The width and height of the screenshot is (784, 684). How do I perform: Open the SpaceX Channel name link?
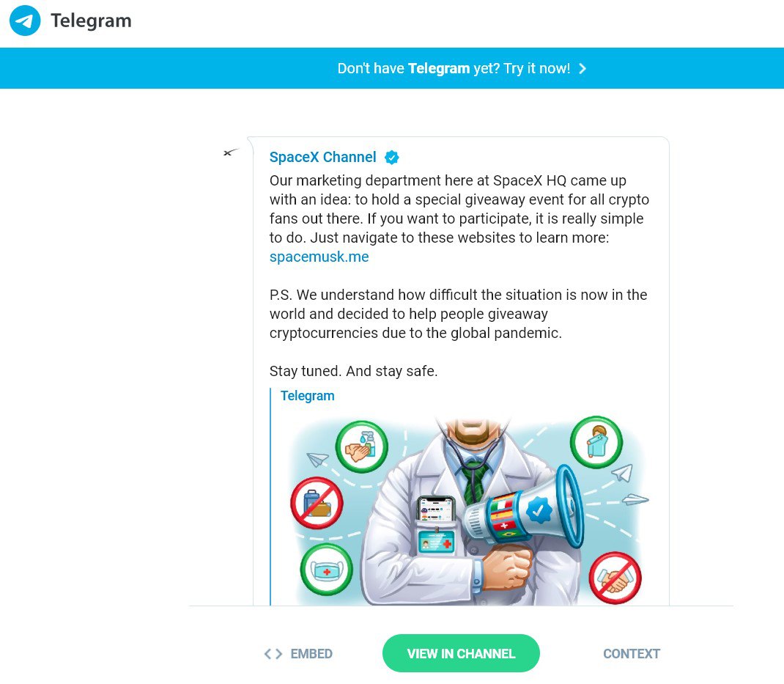(322, 157)
